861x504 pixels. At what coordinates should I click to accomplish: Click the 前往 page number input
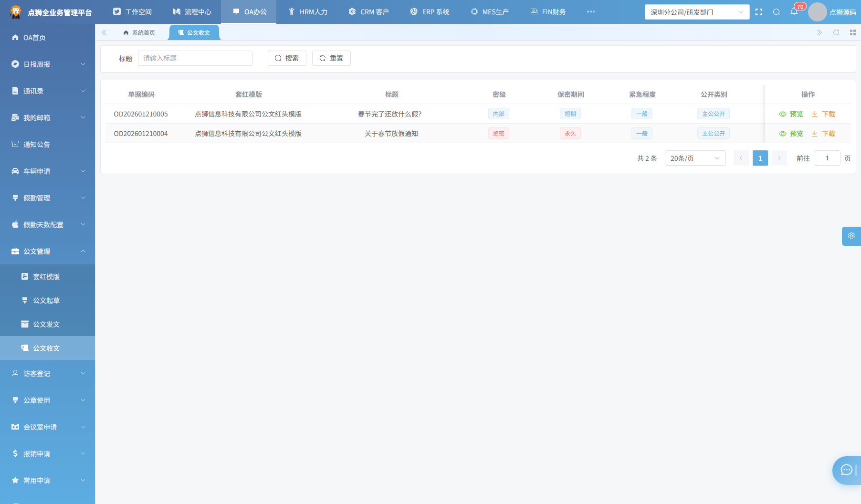coord(827,158)
